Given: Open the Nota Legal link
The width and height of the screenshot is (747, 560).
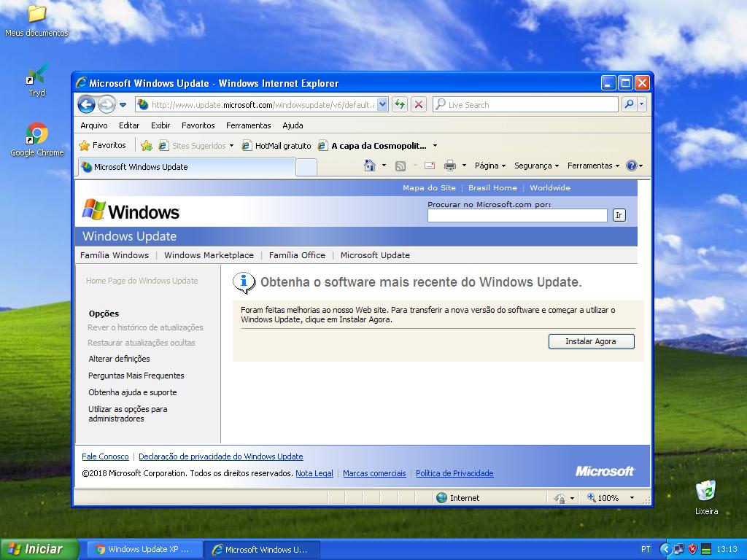Looking at the screenshot, I should click(x=314, y=473).
